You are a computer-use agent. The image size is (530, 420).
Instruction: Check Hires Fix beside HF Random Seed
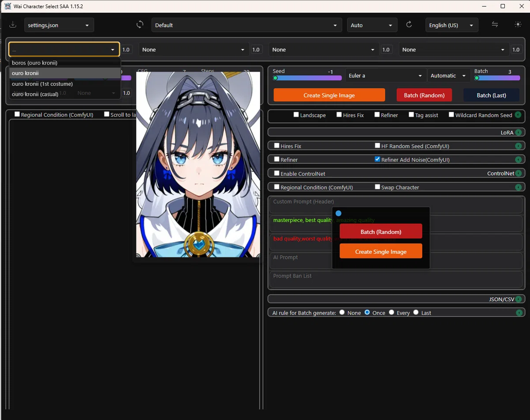(277, 145)
